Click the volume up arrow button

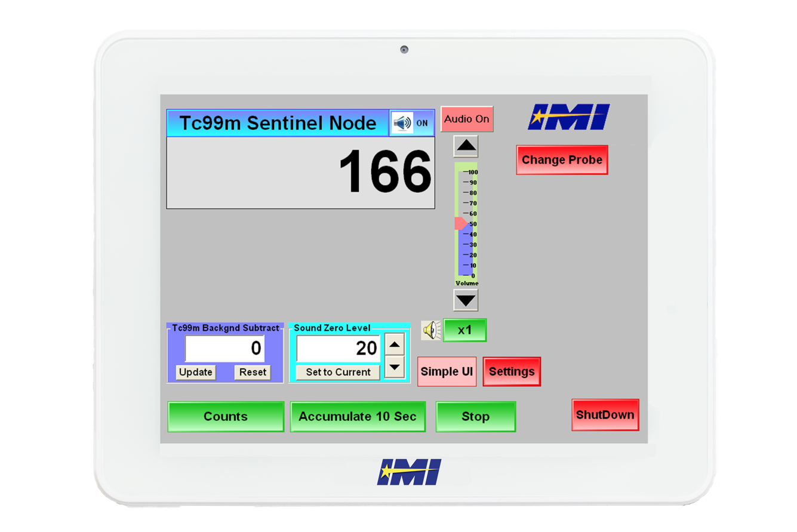click(466, 146)
